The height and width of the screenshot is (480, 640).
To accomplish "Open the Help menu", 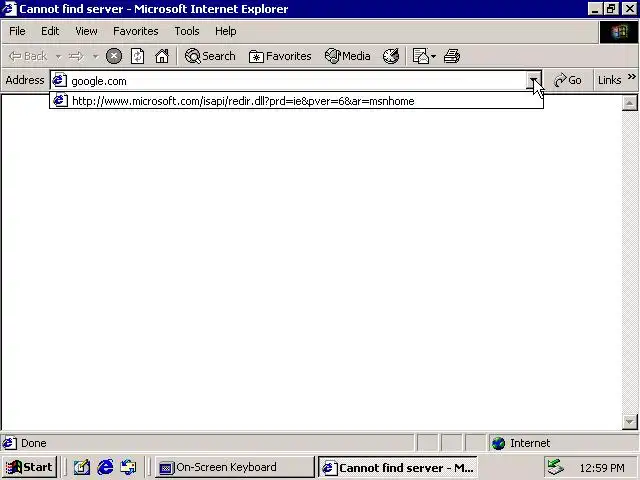I will [225, 31].
